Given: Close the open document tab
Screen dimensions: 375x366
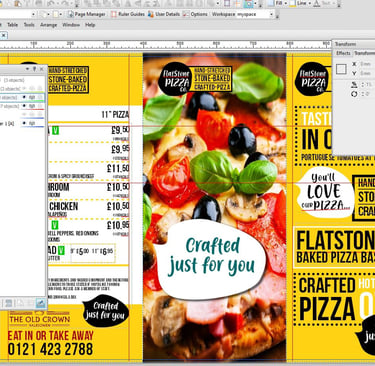Looking at the screenshot, I should [x=3, y=35].
